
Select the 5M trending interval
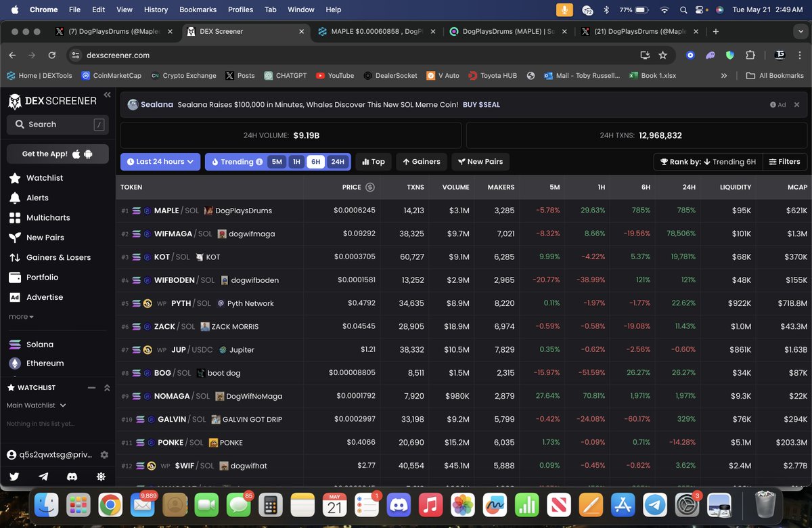tap(276, 162)
